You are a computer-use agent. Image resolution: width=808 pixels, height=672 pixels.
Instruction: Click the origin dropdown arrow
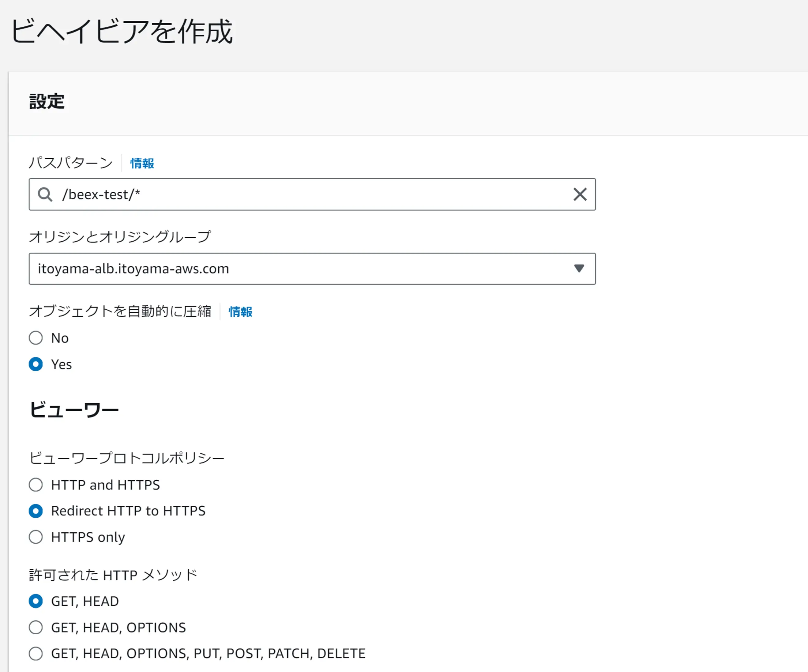pos(579,268)
